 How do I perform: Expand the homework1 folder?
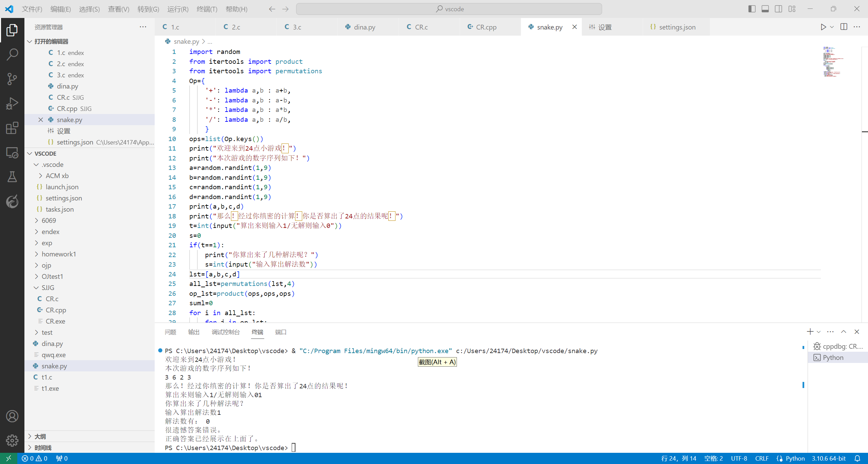pyautogui.click(x=59, y=254)
